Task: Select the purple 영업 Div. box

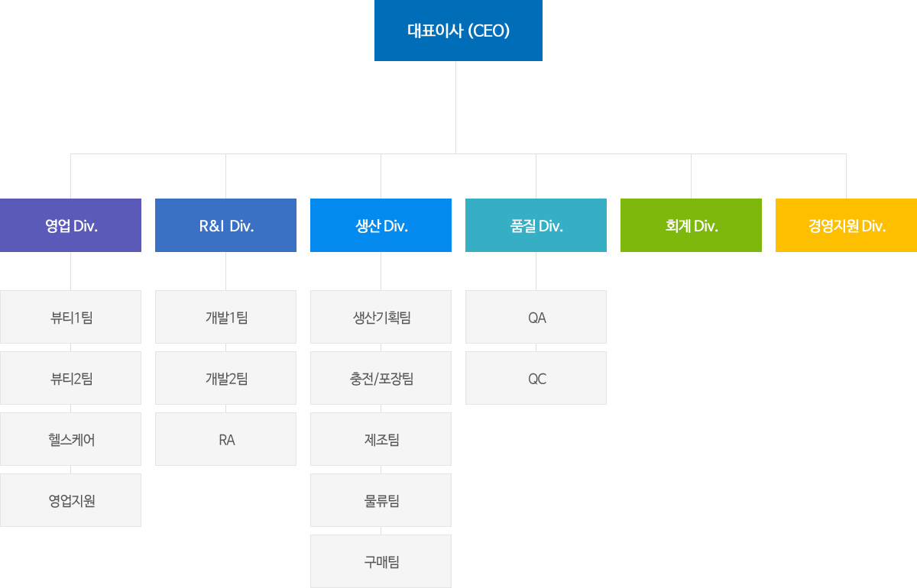Action: tap(70, 225)
